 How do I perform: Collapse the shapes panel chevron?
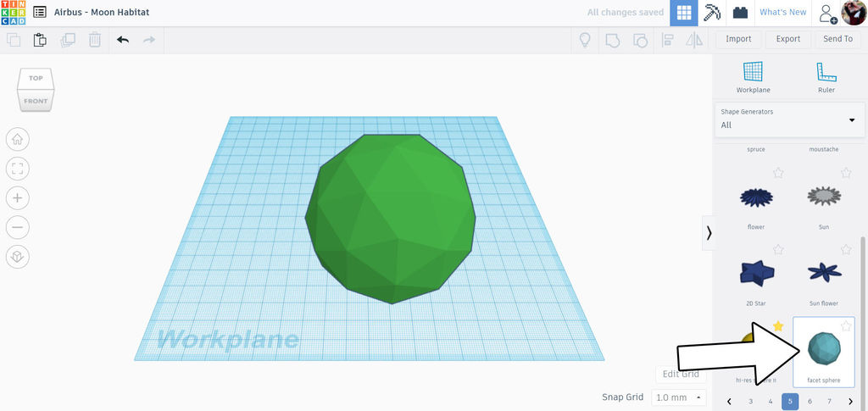(x=709, y=233)
